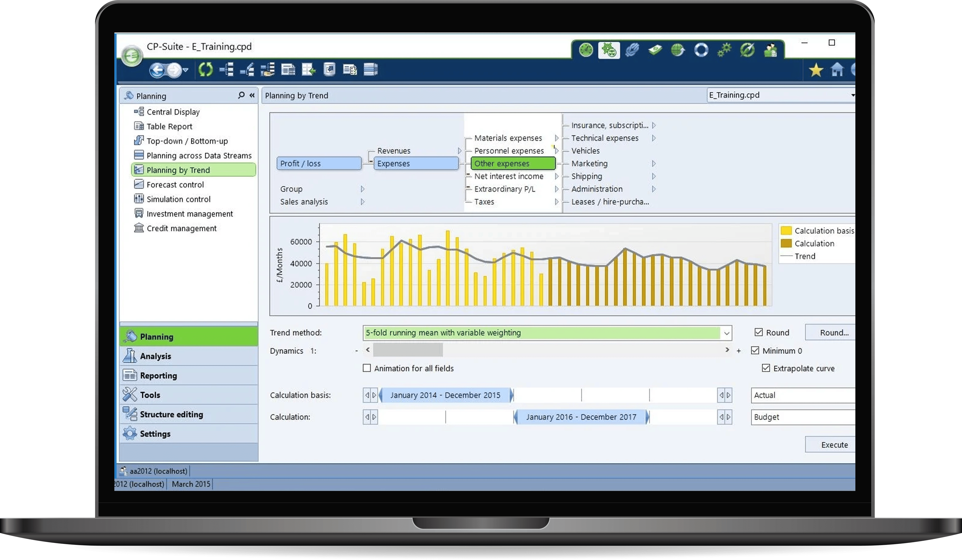The width and height of the screenshot is (962, 560).
Task: Open the Trend method dropdown
Action: pos(726,333)
